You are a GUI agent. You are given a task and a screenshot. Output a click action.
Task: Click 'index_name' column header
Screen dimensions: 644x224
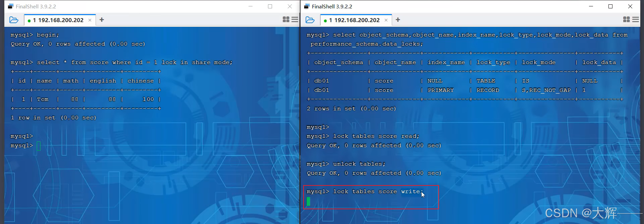pos(446,62)
